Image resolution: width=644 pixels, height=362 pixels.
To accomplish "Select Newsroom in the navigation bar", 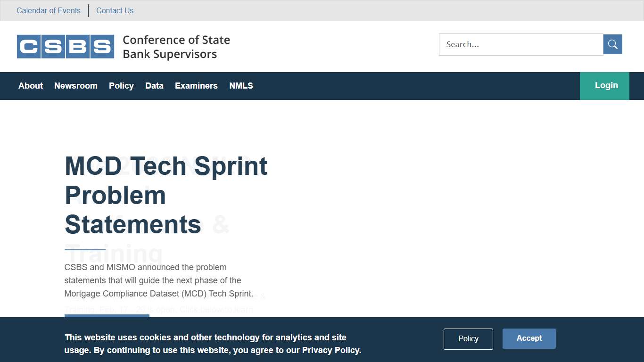I will point(76,86).
